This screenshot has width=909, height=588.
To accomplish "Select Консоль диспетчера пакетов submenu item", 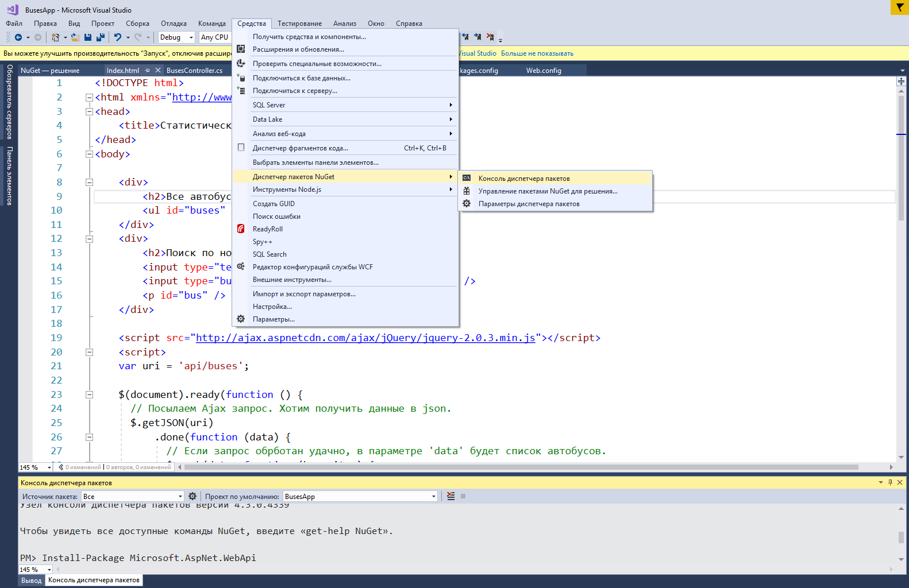I will coord(524,179).
